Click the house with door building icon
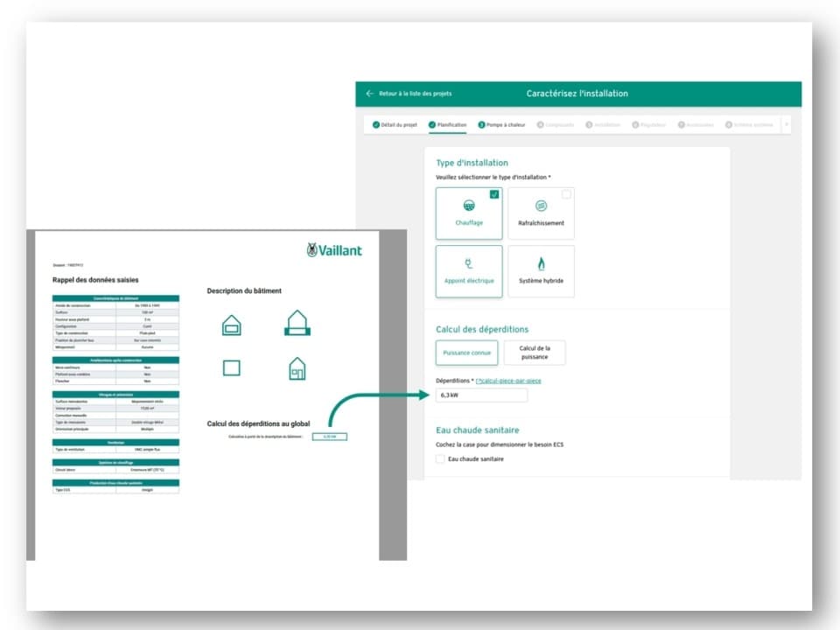The image size is (840, 630). point(297,368)
